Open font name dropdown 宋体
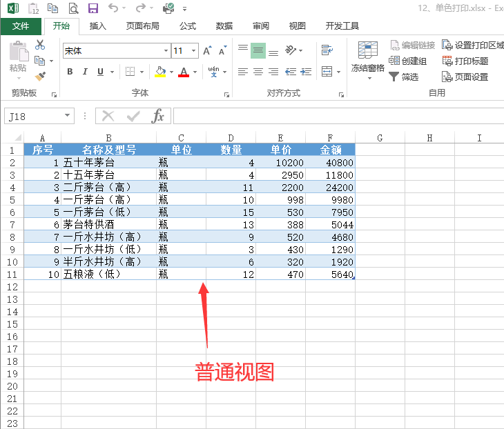The width and height of the screenshot is (504, 429). [x=166, y=51]
